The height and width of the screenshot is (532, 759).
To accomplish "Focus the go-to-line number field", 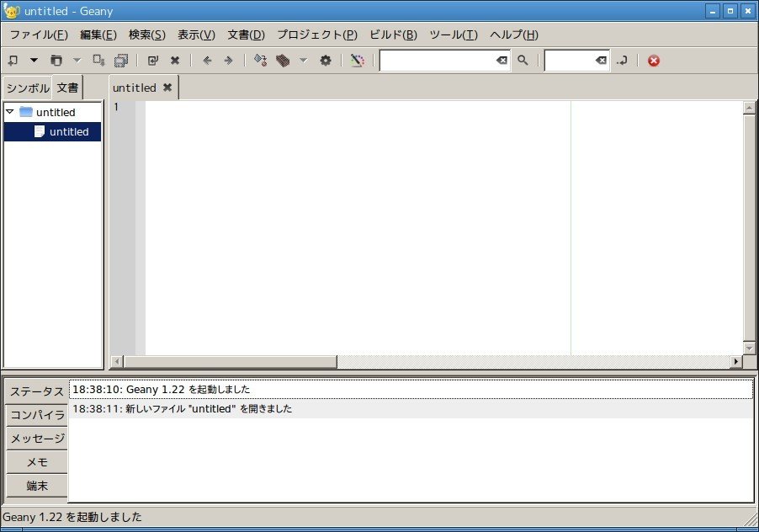I will [569, 61].
